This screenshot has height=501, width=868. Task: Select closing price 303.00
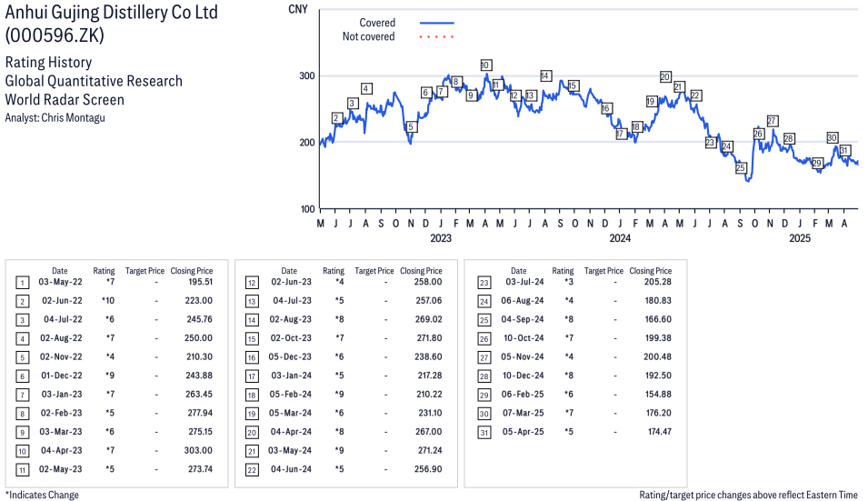(x=198, y=451)
